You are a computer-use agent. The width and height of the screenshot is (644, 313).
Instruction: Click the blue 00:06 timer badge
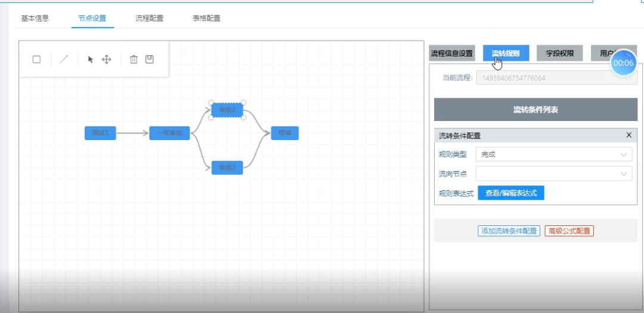point(623,63)
